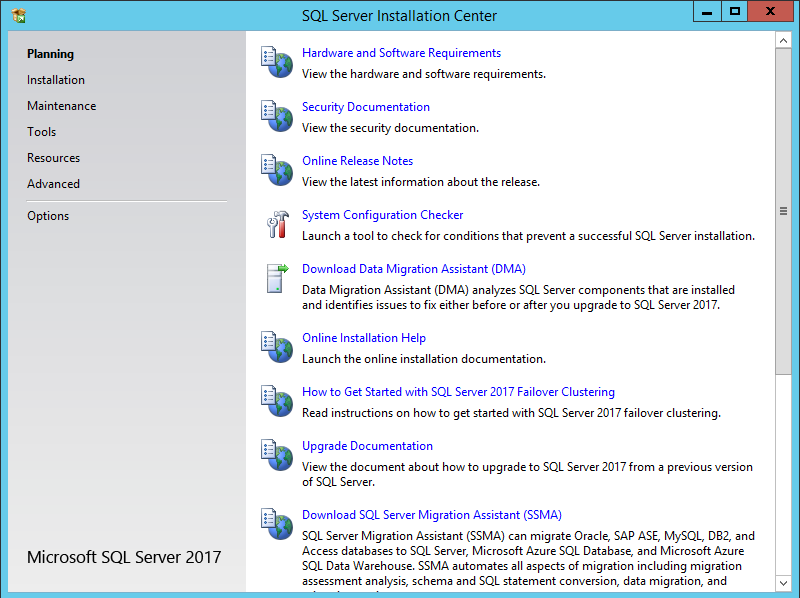Click the Online Release Notes globe icon
Image resolution: width=800 pixels, height=598 pixels.
pos(277,170)
